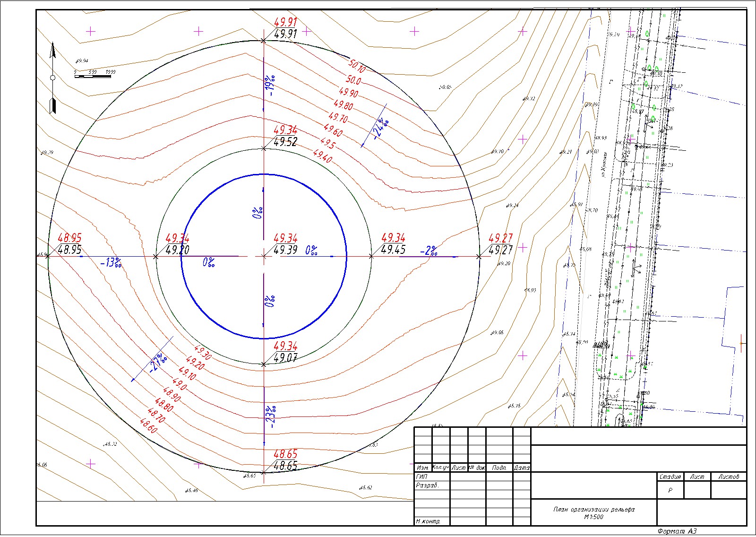Click the 'М 1:500' scale text

tap(594, 517)
